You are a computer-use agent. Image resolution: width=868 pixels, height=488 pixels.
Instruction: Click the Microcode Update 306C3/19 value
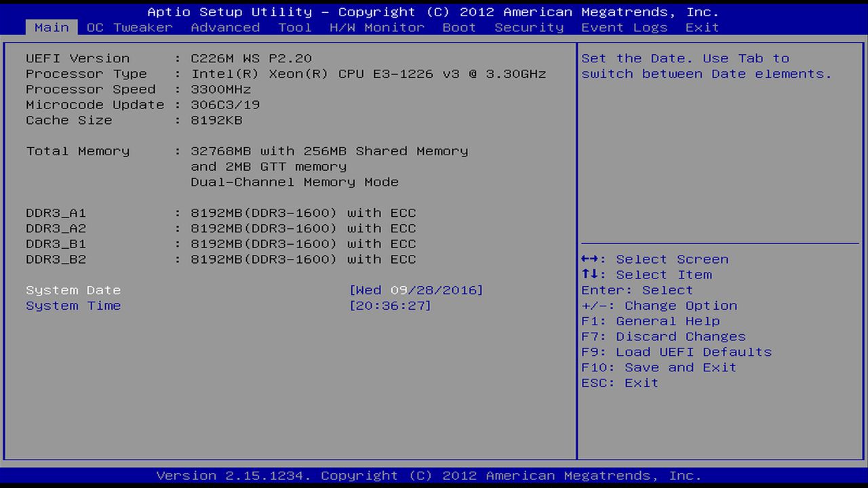(x=225, y=105)
